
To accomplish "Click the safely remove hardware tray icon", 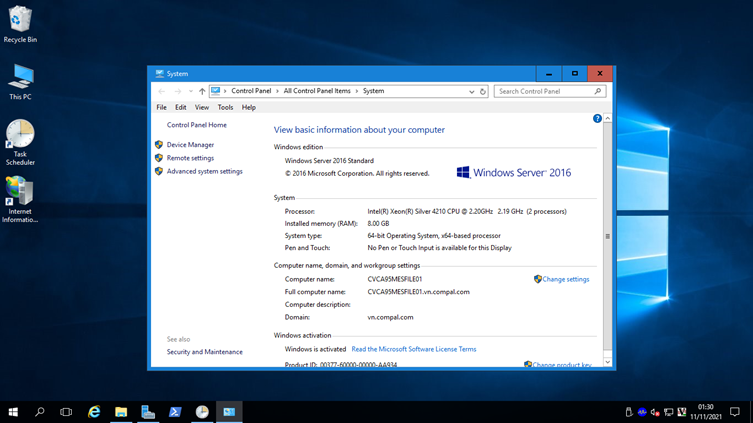I will click(629, 412).
